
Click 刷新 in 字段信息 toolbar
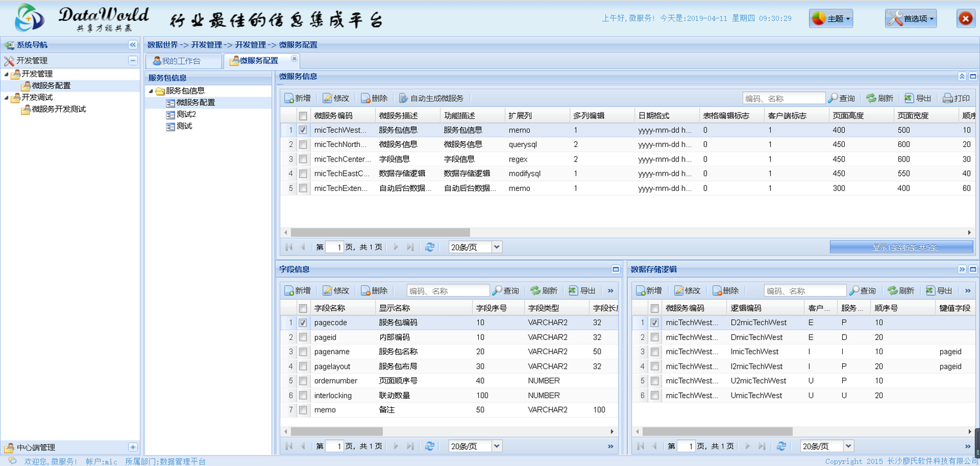544,291
